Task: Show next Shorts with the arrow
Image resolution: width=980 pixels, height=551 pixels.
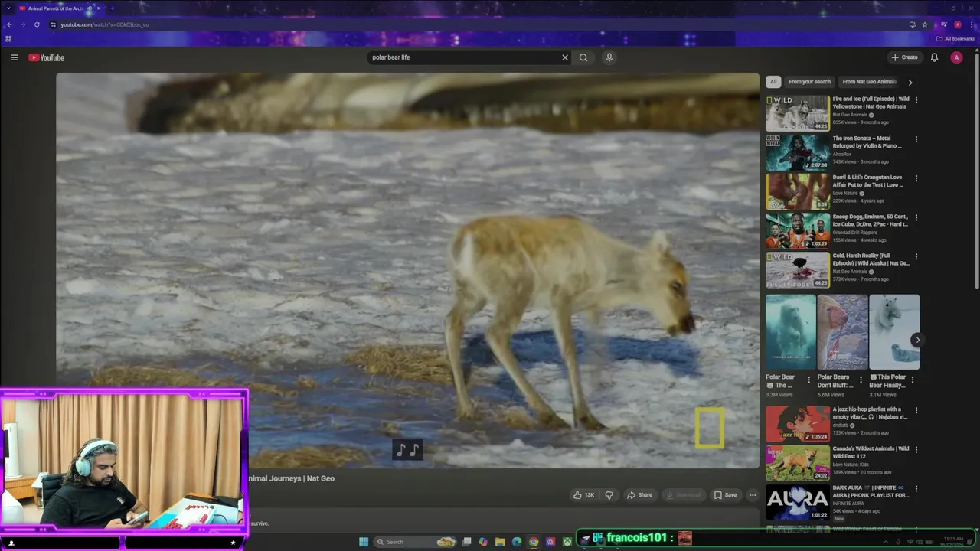Action: [917, 340]
